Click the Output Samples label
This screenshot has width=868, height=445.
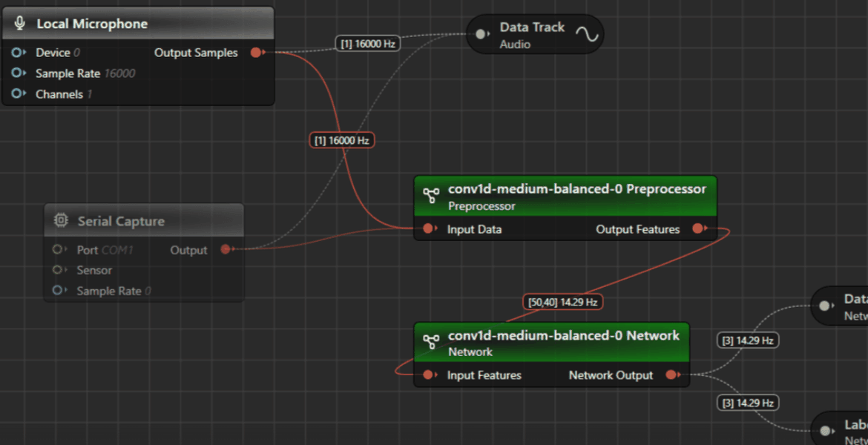196,53
